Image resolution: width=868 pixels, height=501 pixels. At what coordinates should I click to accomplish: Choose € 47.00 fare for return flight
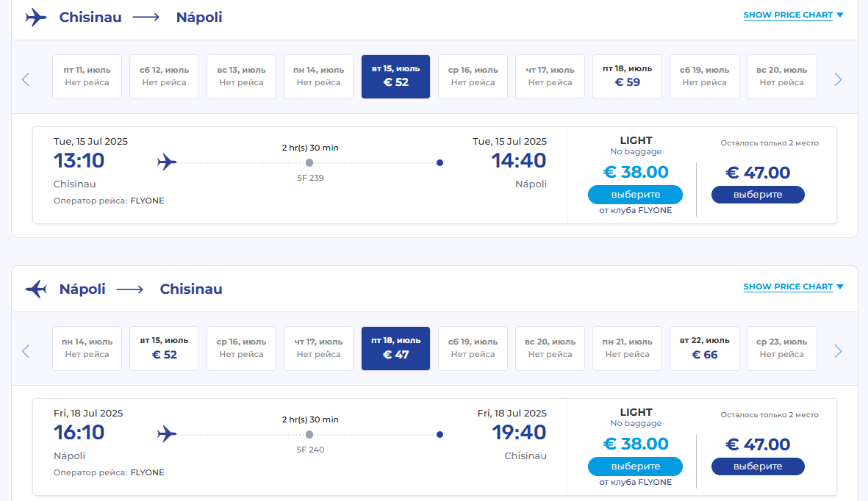click(758, 466)
